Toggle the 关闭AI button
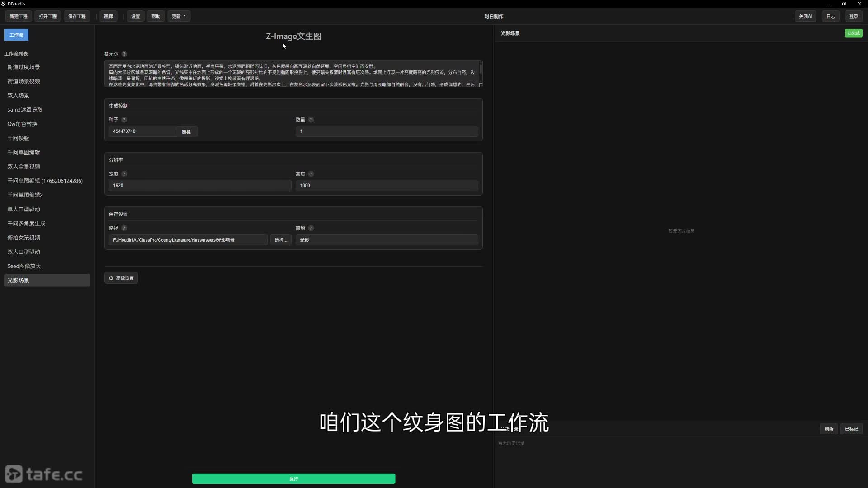 [805, 16]
